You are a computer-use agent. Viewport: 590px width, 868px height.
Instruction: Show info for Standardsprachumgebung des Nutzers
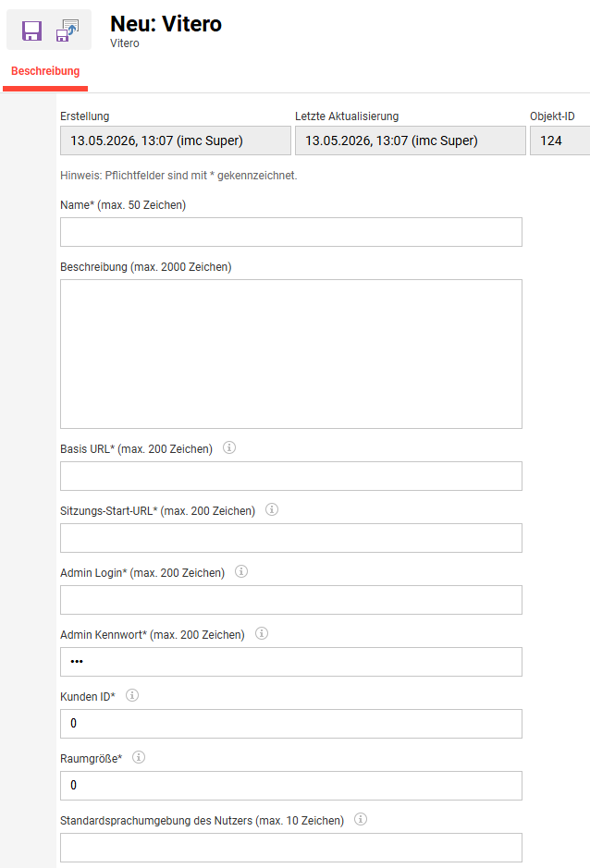click(x=361, y=820)
